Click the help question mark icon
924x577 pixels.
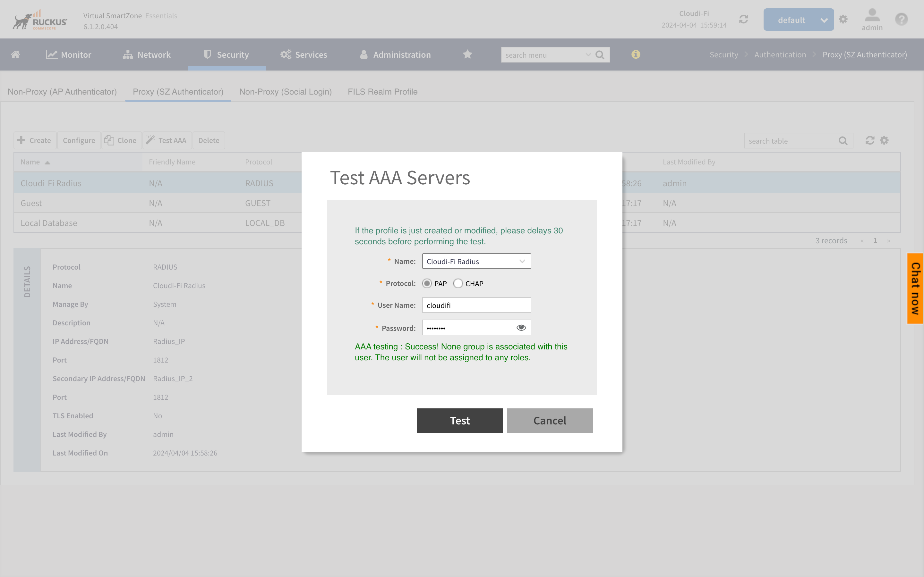(x=902, y=19)
